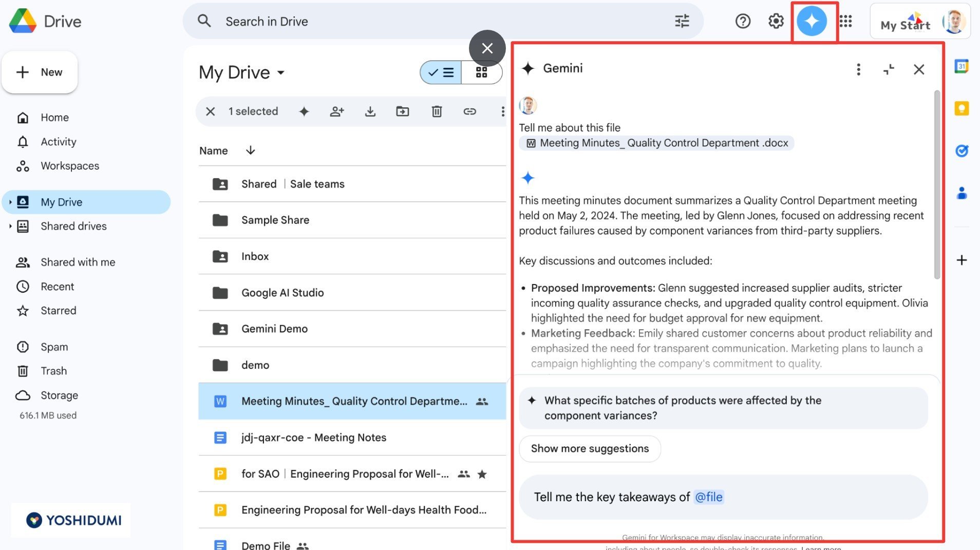This screenshot has width=980, height=550.
Task: Click the Gemini prompt input box
Action: click(723, 497)
